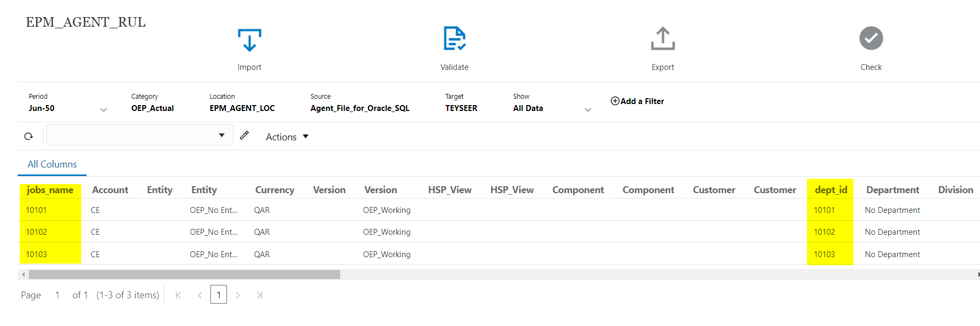The height and width of the screenshot is (326, 980).
Task: Click QAR currency in row 10102
Action: click(262, 232)
